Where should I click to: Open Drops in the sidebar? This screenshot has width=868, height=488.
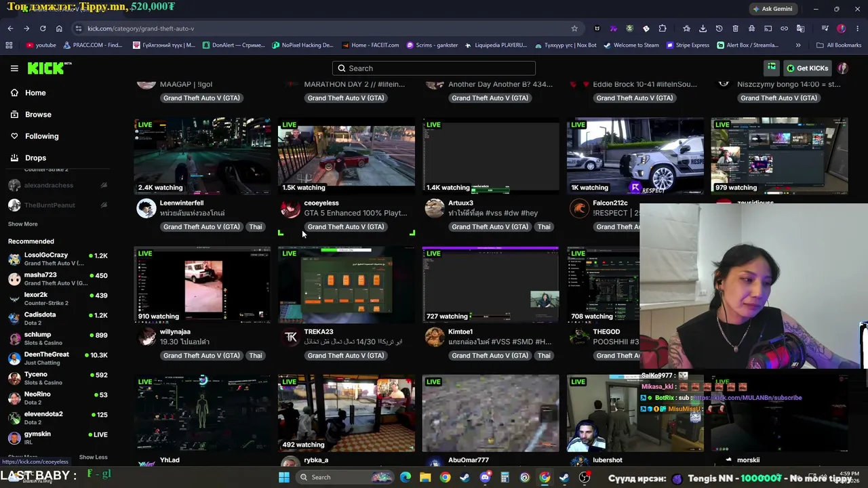35,158
